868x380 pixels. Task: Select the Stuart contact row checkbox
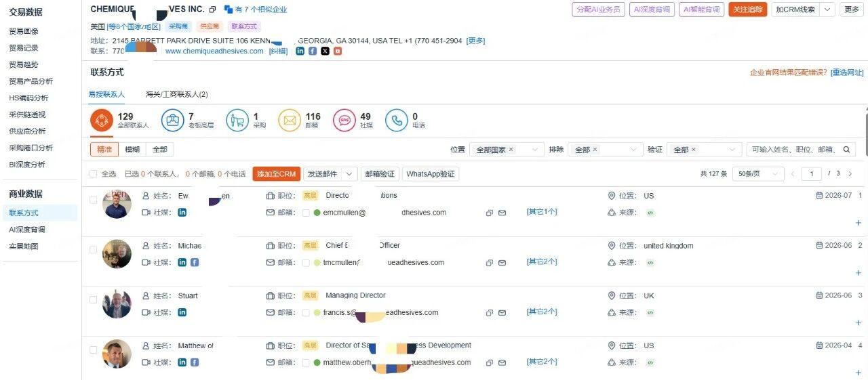coord(94,299)
